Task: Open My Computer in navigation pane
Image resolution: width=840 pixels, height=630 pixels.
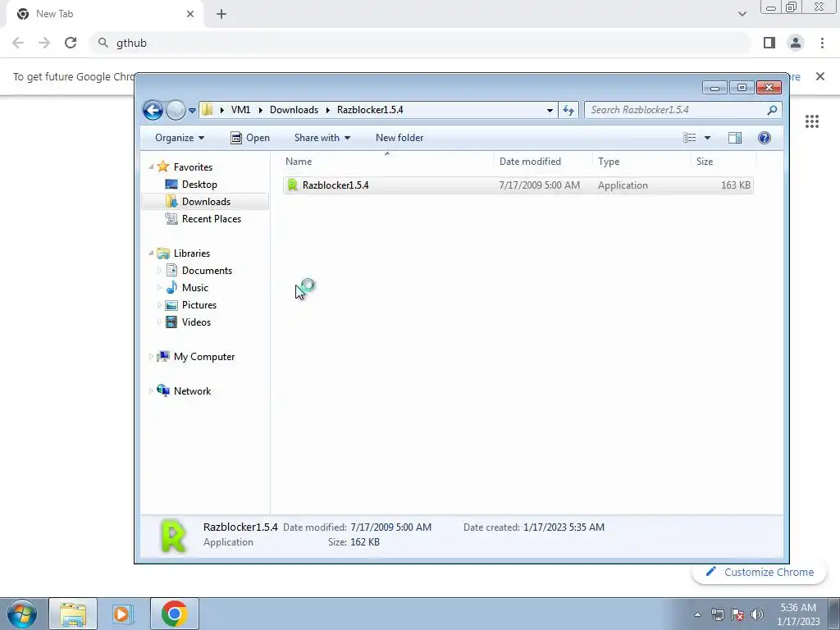Action: click(204, 357)
